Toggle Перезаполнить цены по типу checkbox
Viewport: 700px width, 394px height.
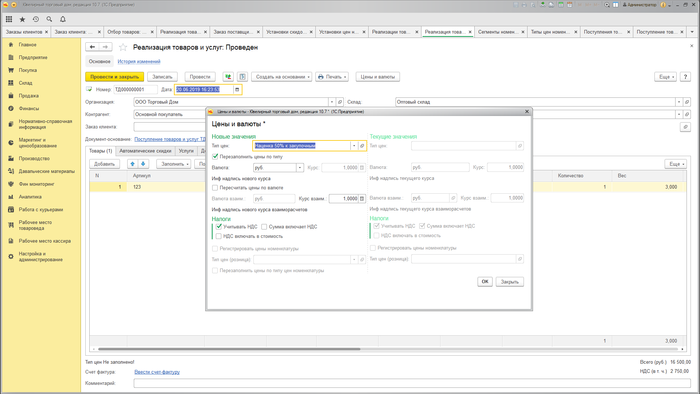215,157
